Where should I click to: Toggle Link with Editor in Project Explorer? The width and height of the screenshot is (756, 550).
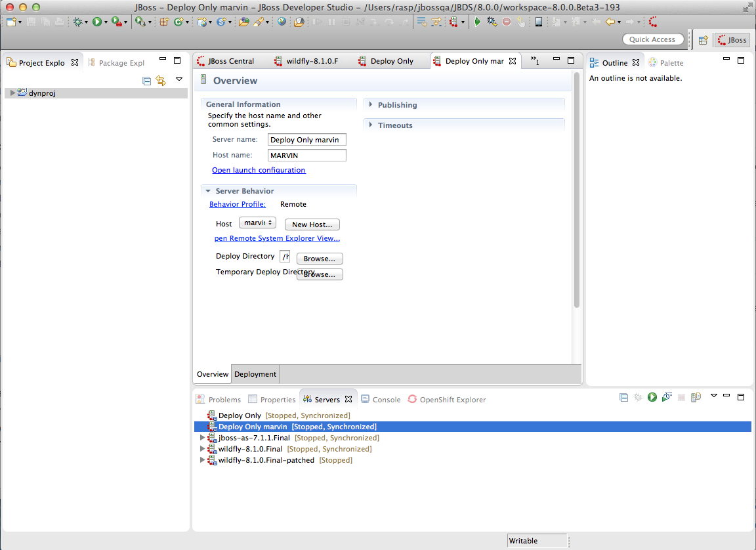point(161,81)
